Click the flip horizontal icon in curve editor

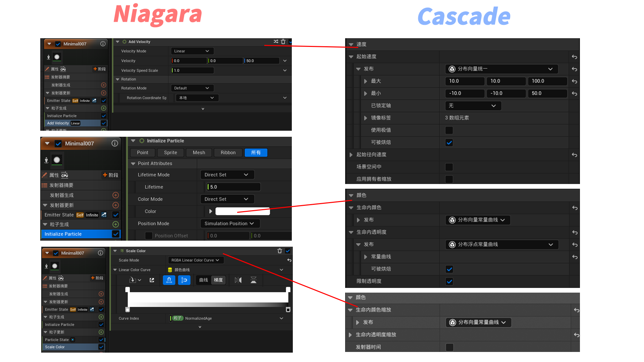238,280
